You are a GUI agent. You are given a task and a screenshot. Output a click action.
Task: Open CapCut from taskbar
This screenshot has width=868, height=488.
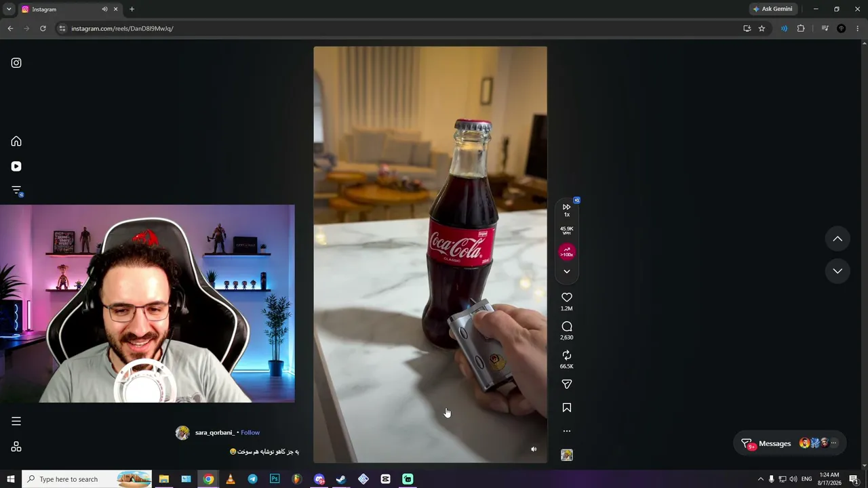coord(385,479)
